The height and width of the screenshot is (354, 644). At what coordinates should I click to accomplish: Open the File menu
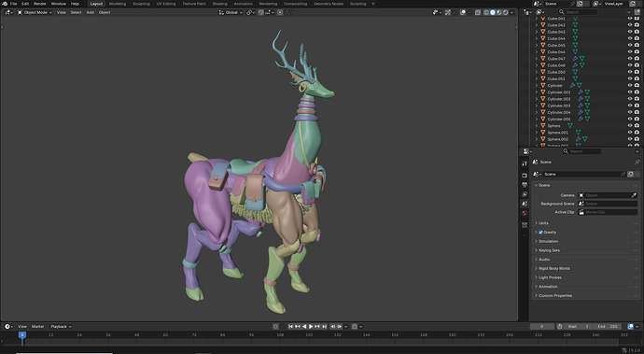[14, 4]
